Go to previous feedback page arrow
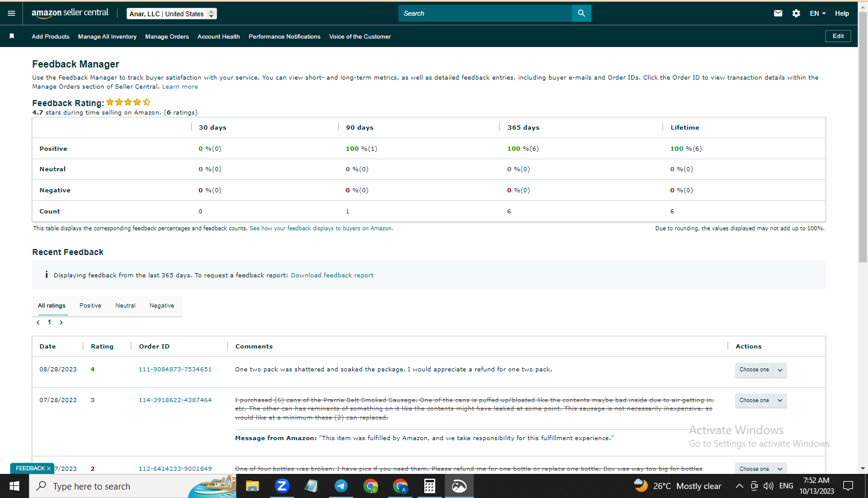The width and height of the screenshot is (868, 498). [x=38, y=323]
